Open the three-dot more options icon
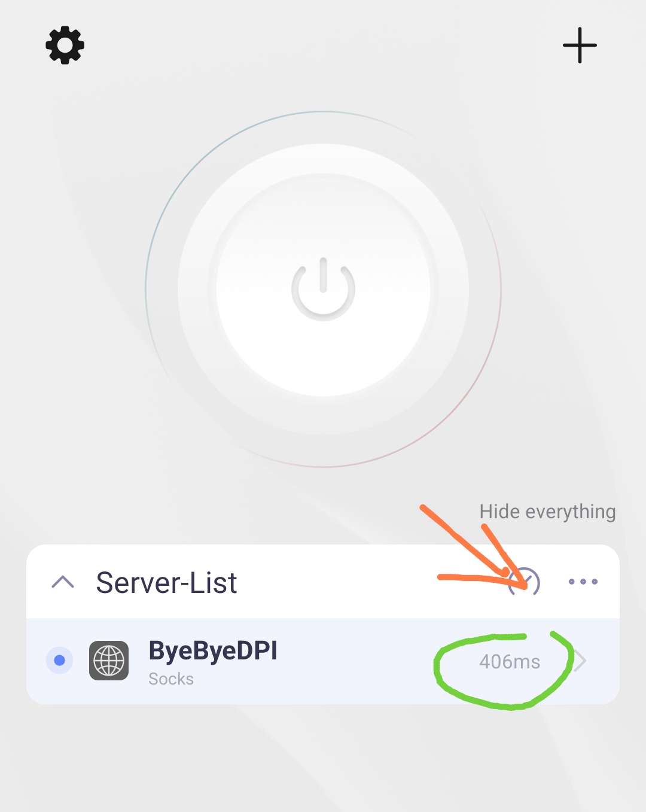This screenshot has height=812, width=646. point(583,582)
